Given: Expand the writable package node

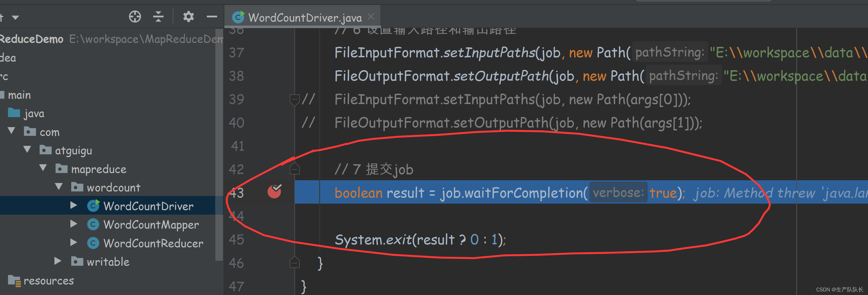Looking at the screenshot, I should coord(58,261).
